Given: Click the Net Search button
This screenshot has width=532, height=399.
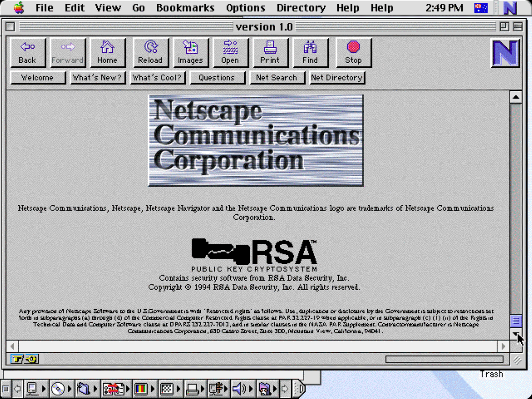Looking at the screenshot, I should click(x=277, y=78).
